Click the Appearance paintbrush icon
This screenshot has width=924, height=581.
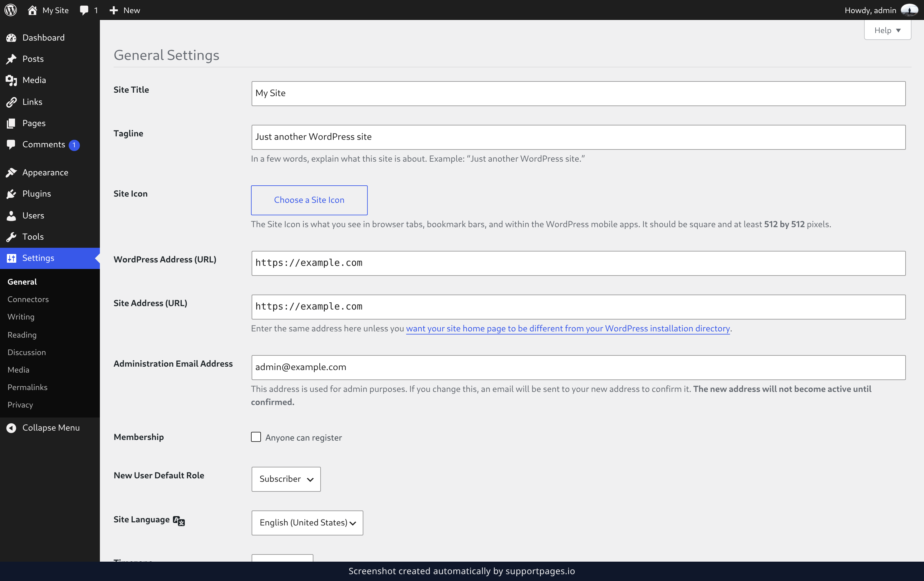[x=11, y=173]
